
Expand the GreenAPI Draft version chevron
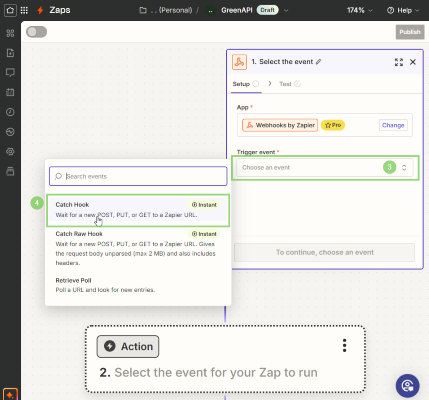point(286,10)
